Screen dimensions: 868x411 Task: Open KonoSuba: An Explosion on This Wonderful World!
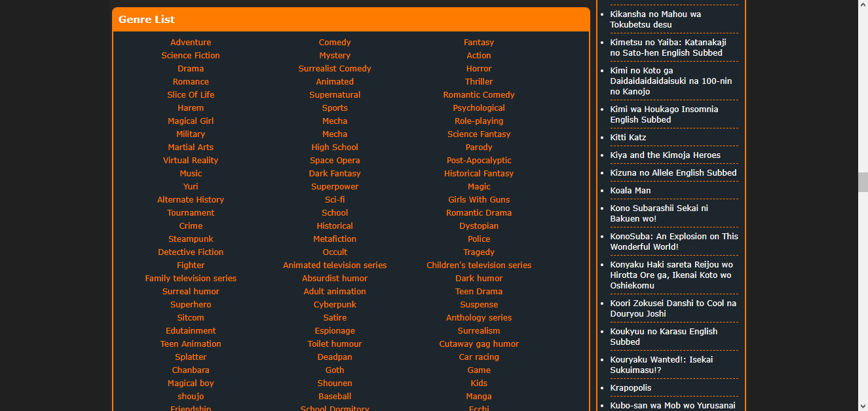(x=674, y=241)
